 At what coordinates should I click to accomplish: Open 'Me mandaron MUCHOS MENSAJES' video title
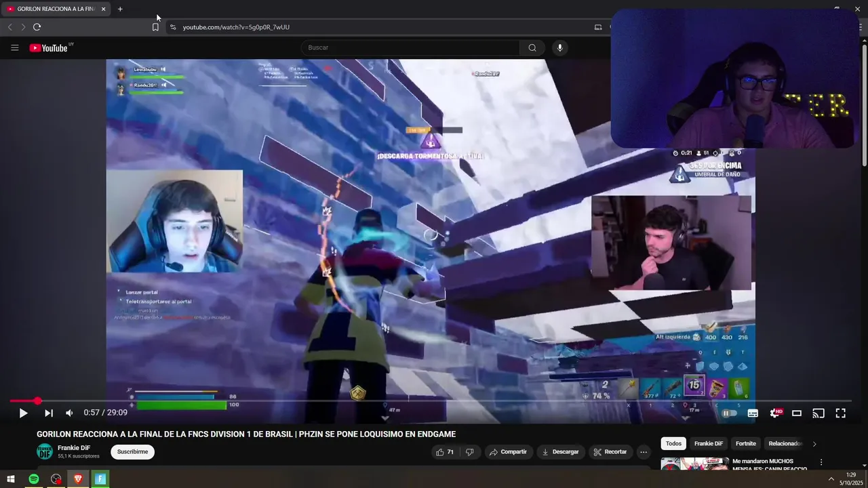(770, 465)
